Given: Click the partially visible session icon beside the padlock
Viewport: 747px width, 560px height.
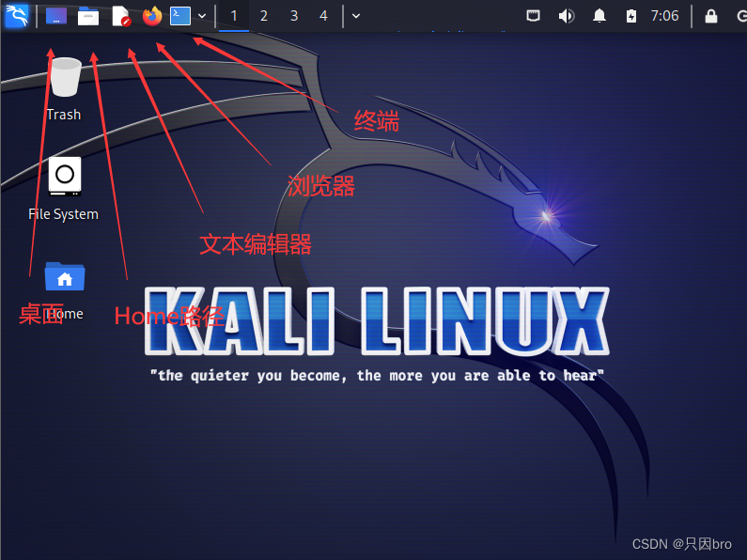Looking at the screenshot, I should point(741,16).
